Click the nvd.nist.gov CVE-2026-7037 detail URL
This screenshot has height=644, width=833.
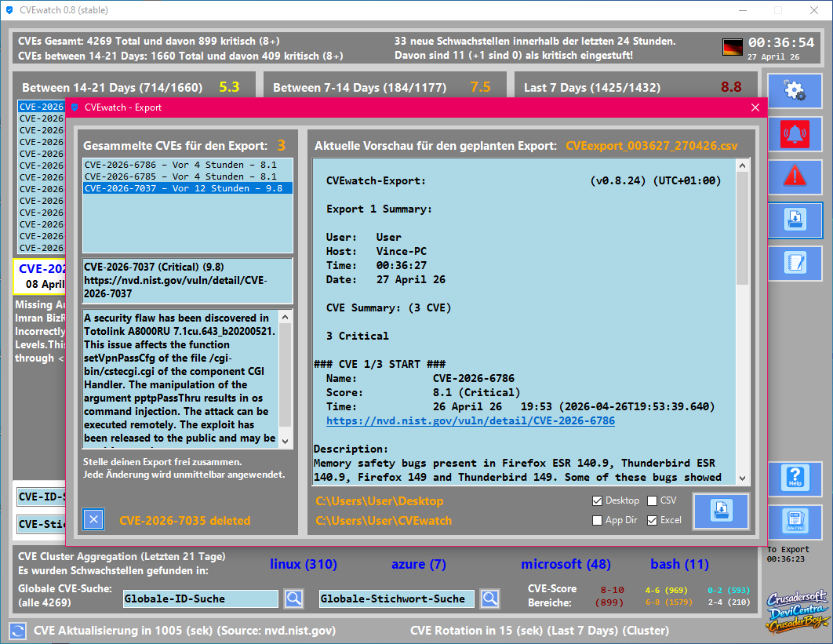(176, 287)
